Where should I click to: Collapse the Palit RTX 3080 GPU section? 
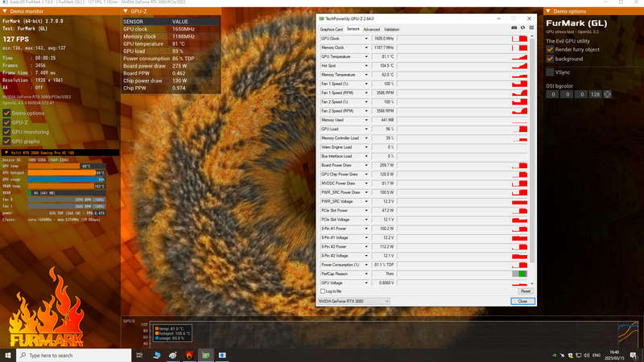coord(6,153)
